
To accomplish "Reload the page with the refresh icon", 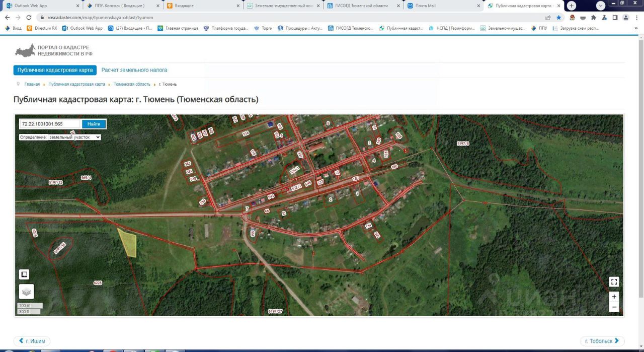I will coord(28,17).
